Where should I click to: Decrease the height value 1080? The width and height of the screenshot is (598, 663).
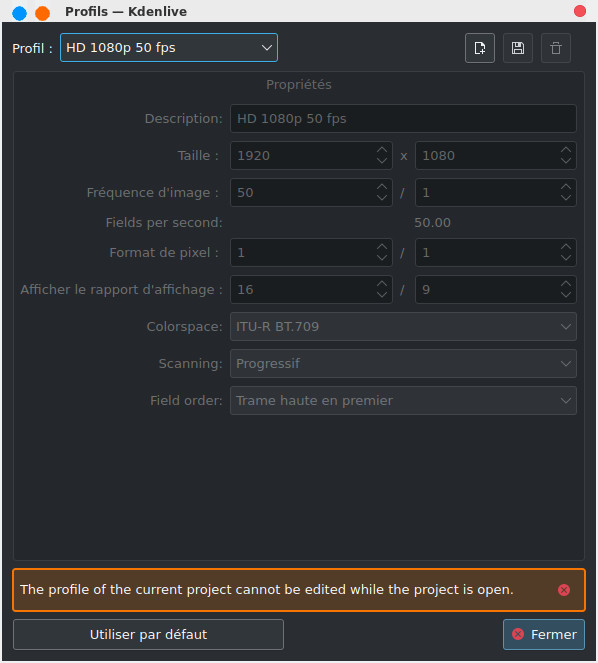pos(566,161)
